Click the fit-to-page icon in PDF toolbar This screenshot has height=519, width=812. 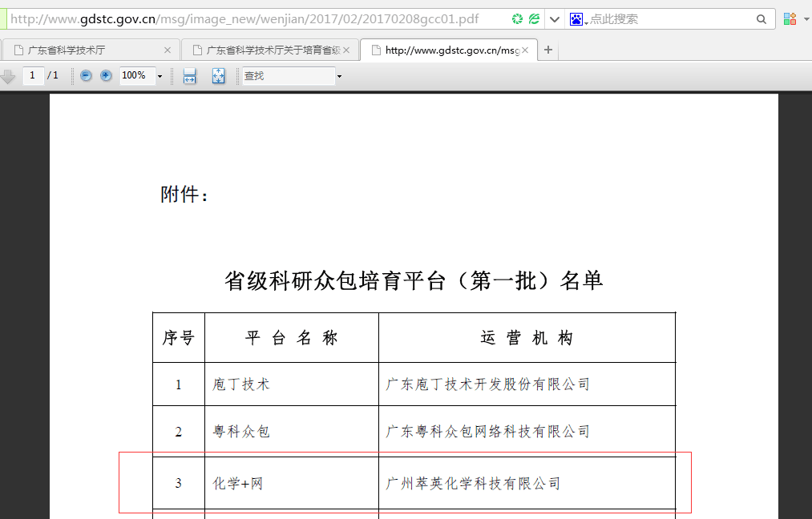point(218,76)
